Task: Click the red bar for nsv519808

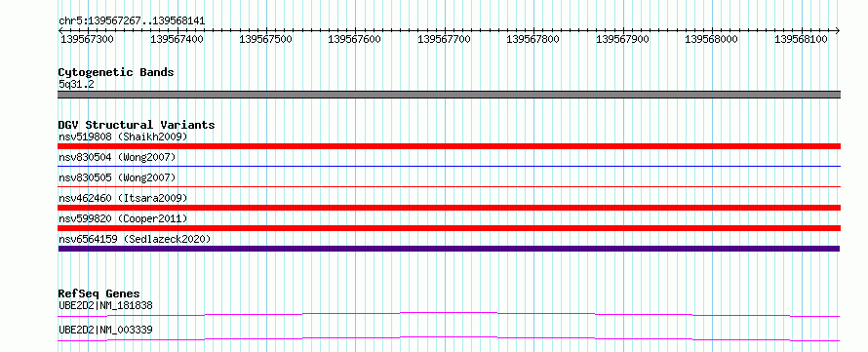Action: coord(449,146)
